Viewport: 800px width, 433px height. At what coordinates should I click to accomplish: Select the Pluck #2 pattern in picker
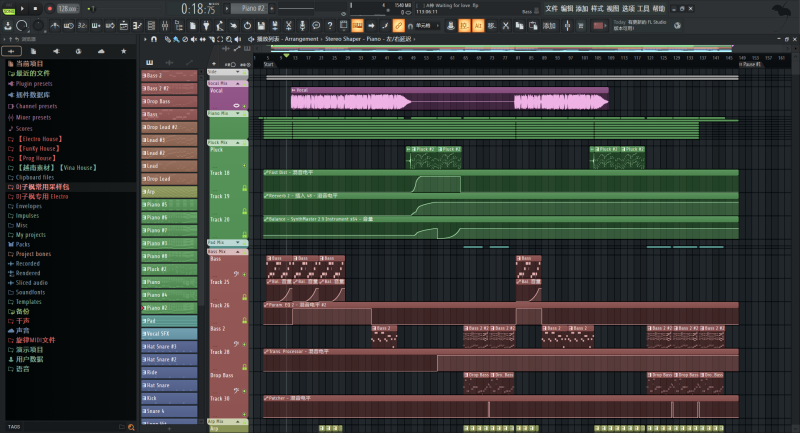point(169,269)
